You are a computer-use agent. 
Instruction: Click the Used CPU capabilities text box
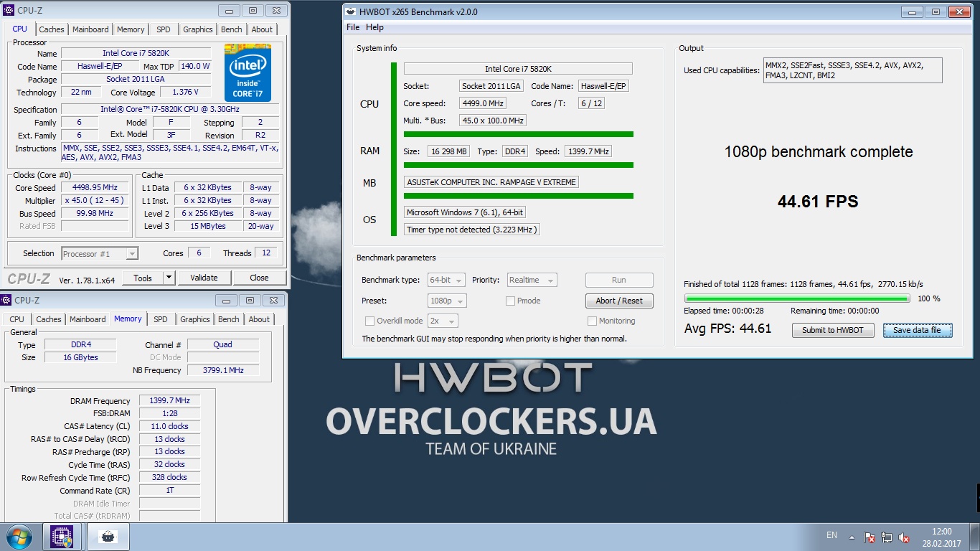[x=852, y=70]
